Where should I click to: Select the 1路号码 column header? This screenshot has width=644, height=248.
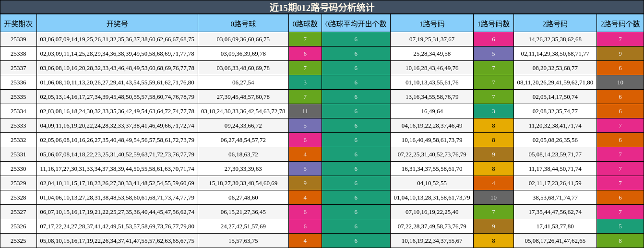point(432,24)
